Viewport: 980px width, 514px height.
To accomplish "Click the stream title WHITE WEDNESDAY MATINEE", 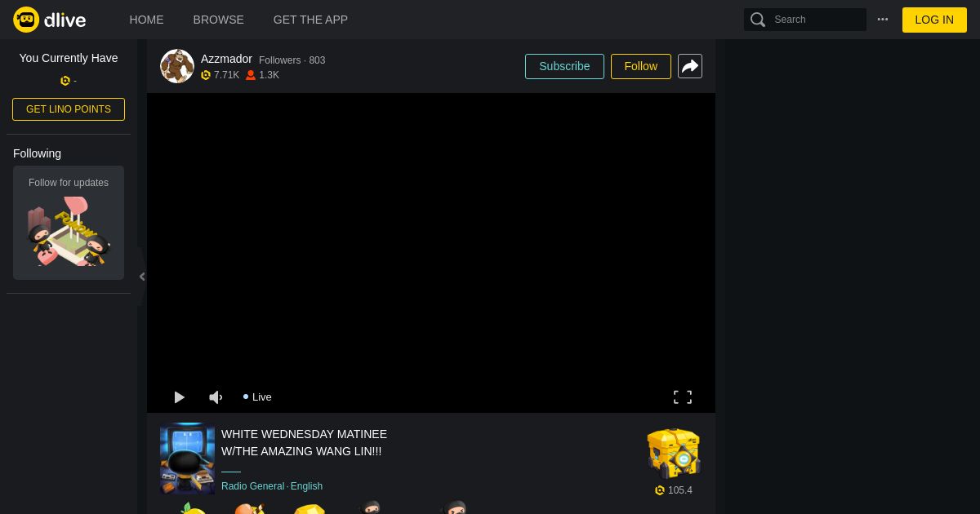I will pyautogui.click(x=304, y=443).
